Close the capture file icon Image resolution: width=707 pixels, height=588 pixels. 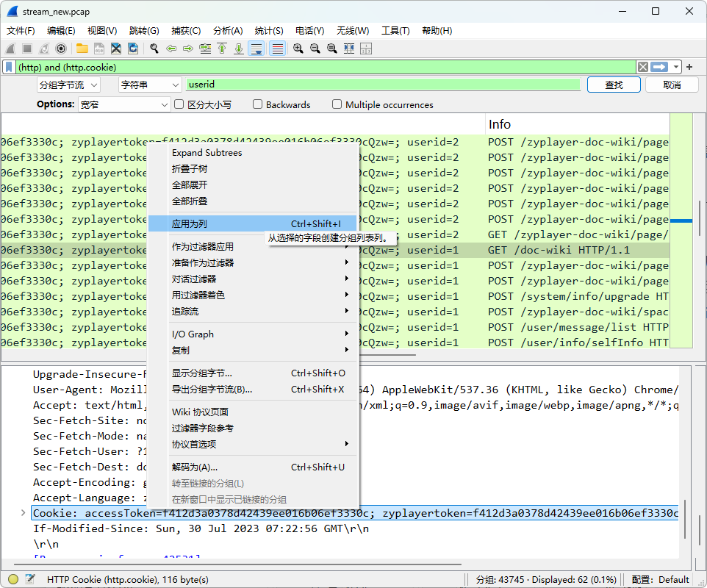click(x=116, y=49)
